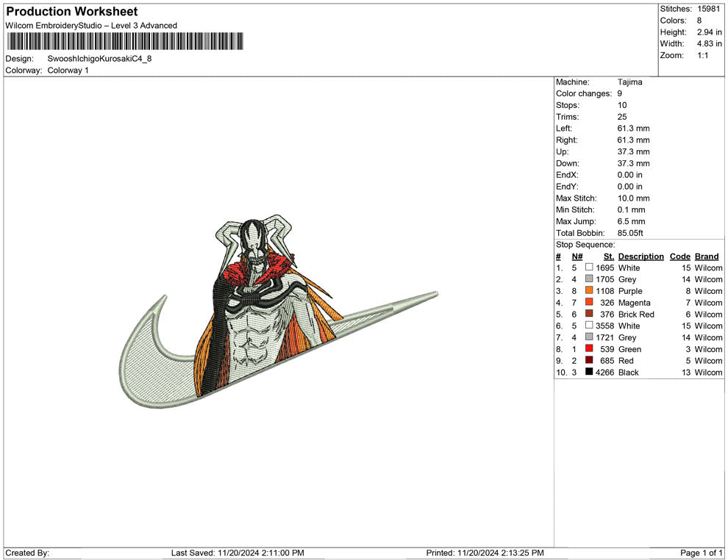Click the red swatch labeled 539 Green
This screenshot has height=560, width=728.
click(589, 349)
